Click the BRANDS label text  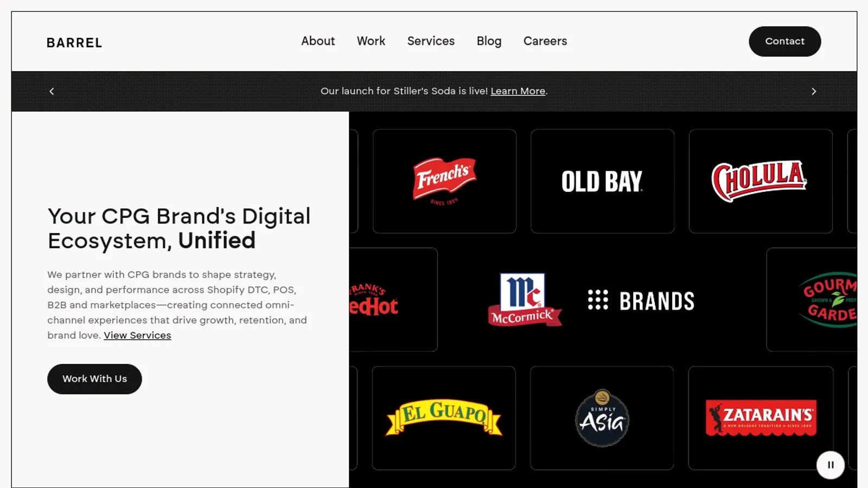657,301
